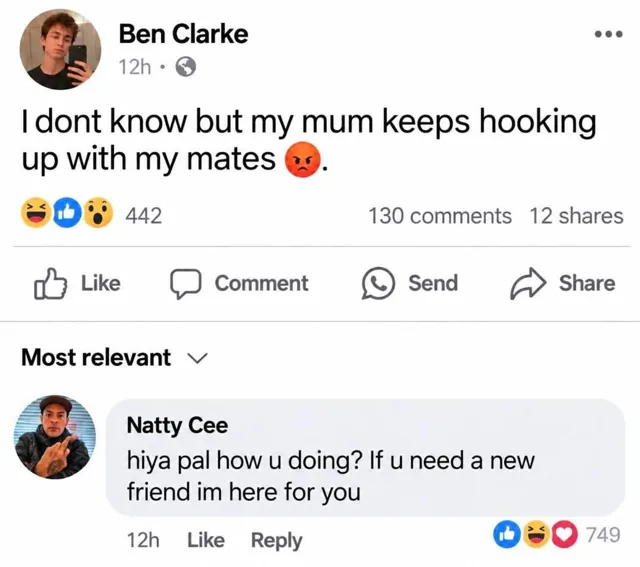Expand the Most relevant sort chevron

click(198, 358)
